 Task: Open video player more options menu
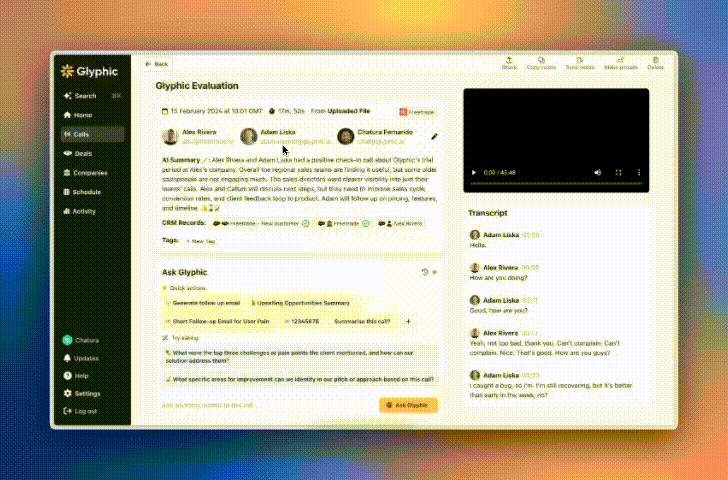click(639, 173)
